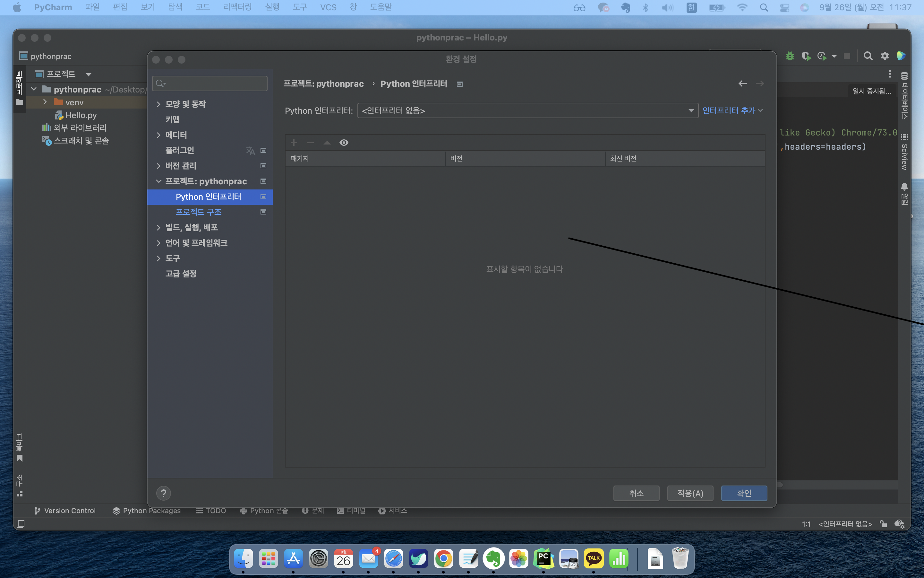
Task: Click the uninstall package minus icon
Action: click(x=311, y=143)
